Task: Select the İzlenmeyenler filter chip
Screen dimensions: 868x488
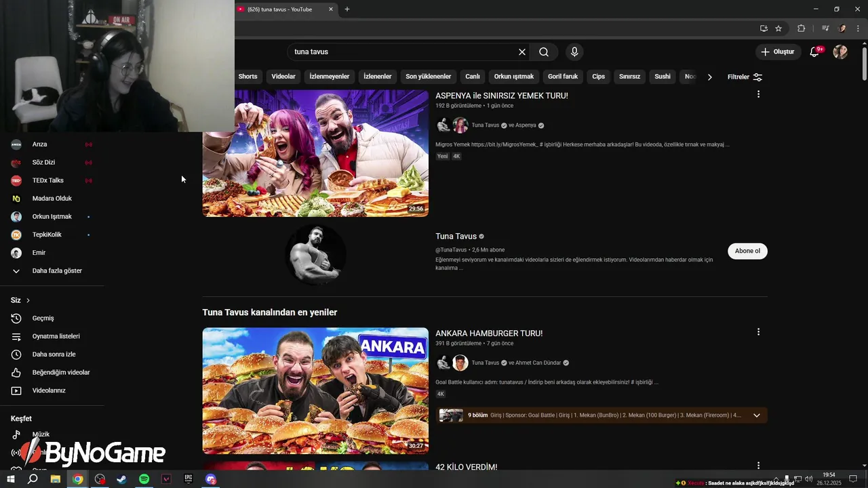Action: [330, 77]
